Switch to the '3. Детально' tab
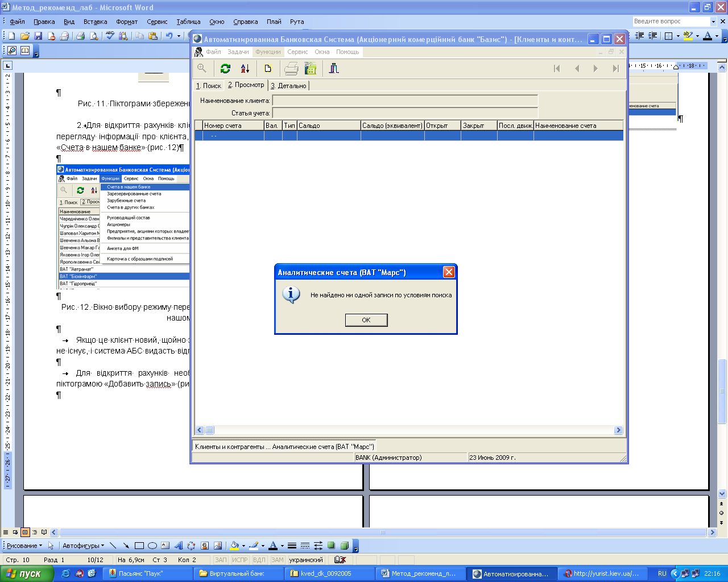 288,86
